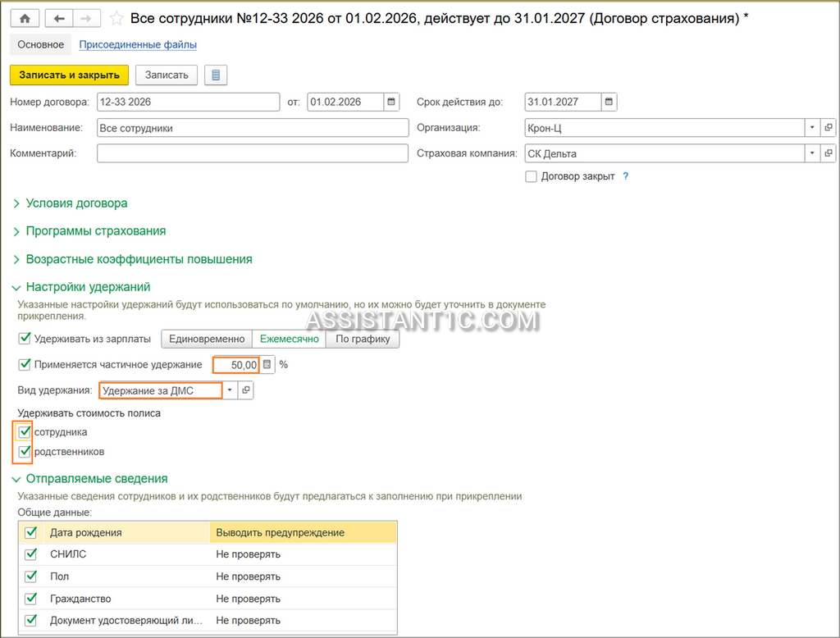Add this contract to favorites with the star

116,19
